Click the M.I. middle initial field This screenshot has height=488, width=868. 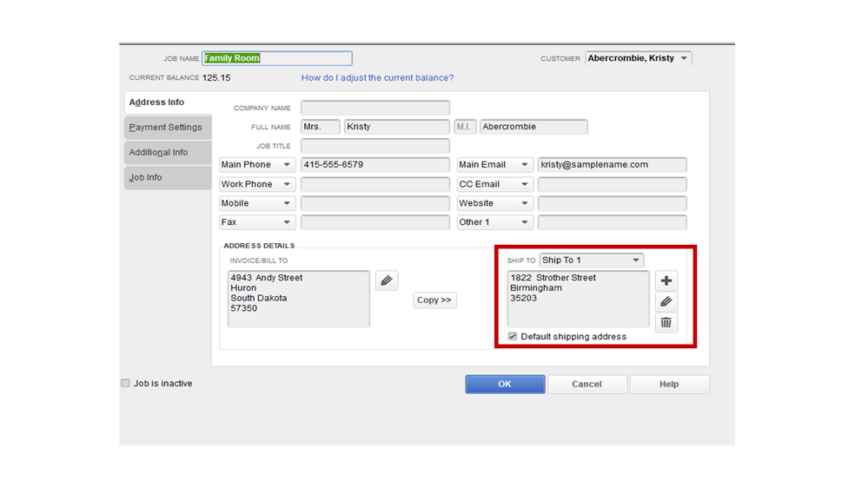tap(465, 127)
